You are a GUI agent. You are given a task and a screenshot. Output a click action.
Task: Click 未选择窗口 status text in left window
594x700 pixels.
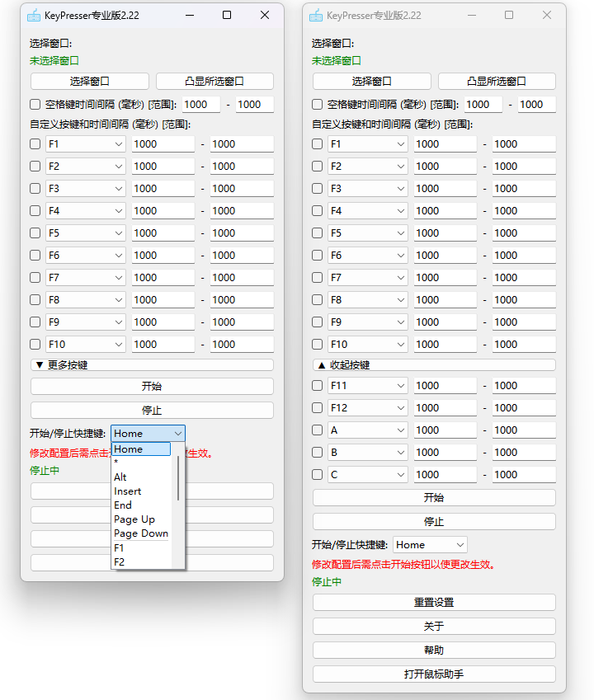point(54,61)
